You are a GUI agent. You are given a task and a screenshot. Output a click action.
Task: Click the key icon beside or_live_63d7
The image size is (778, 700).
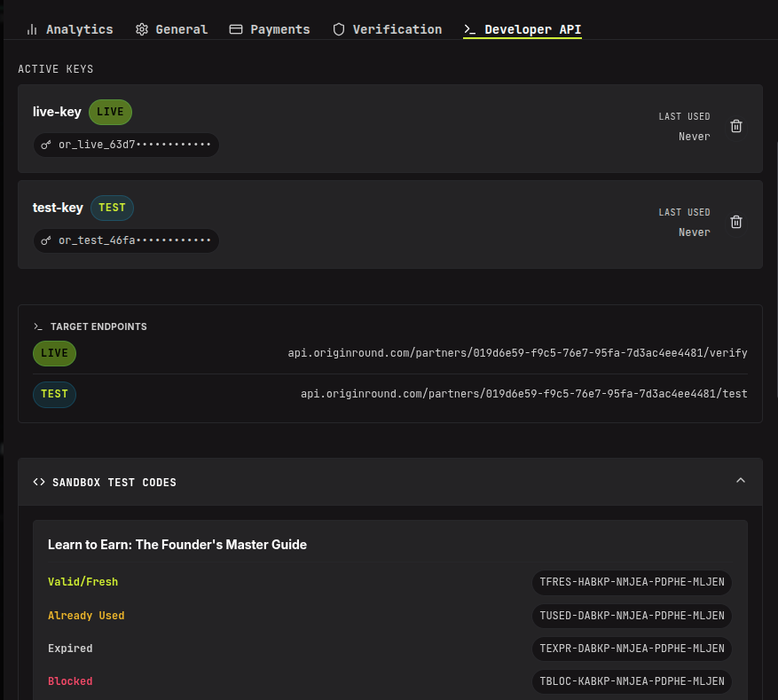(46, 145)
